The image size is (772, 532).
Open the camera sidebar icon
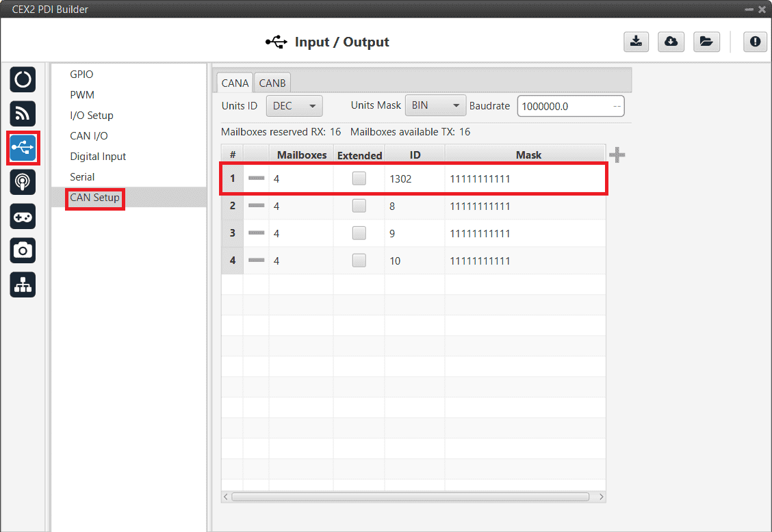pyautogui.click(x=23, y=251)
